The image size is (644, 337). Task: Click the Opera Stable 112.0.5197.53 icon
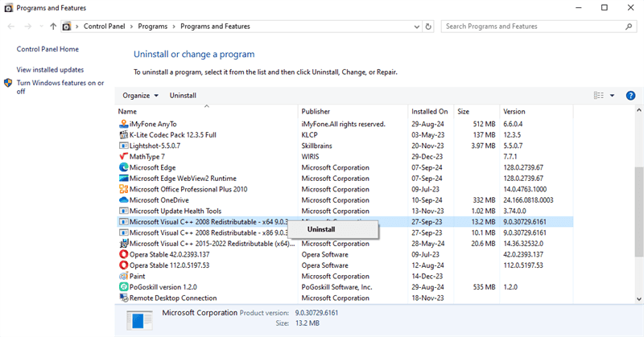pyautogui.click(x=123, y=265)
